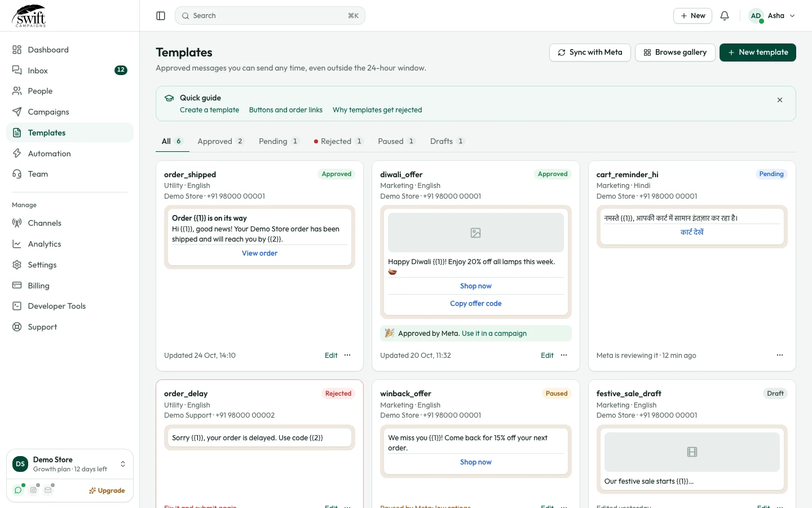Expand the Asha account menu
The width and height of the screenshot is (812, 508).
click(x=772, y=16)
